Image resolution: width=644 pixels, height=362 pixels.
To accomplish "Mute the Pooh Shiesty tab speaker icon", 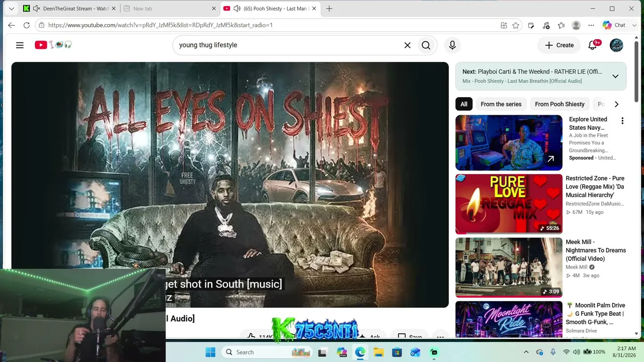I will point(237,9).
